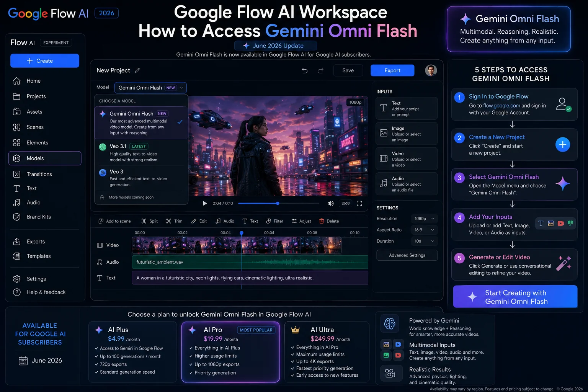Open the Duration 10s dropdown
The height and width of the screenshot is (392, 588).
click(424, 241)
